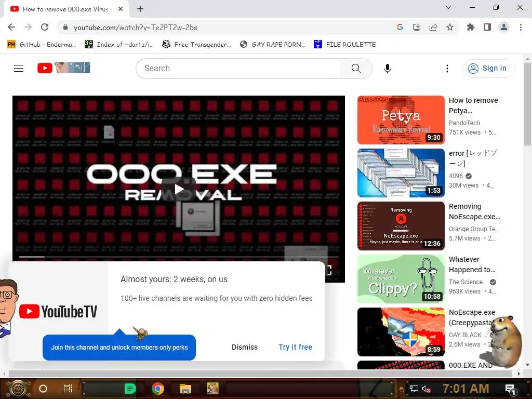Viewport: 532px width, 399px height.
Task: Open the 'Index of ~dartz' bookmark
Action: pos(119,45)
